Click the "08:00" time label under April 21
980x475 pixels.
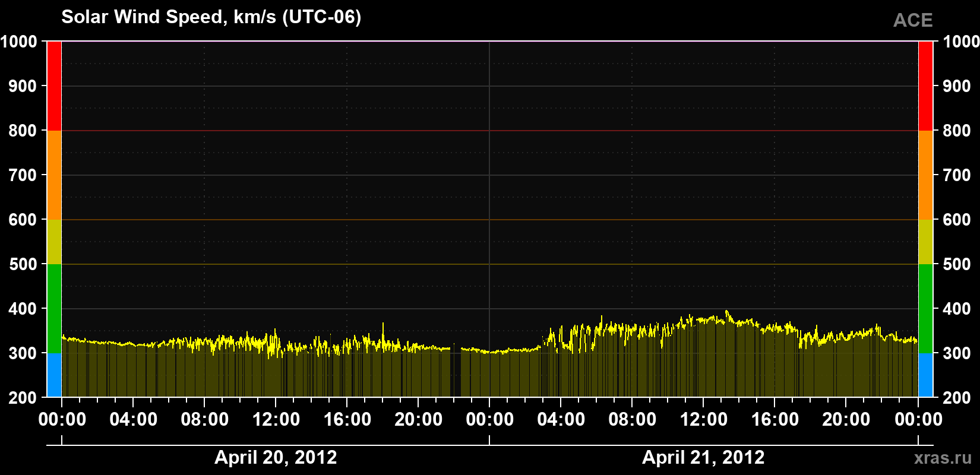(632, 420)
